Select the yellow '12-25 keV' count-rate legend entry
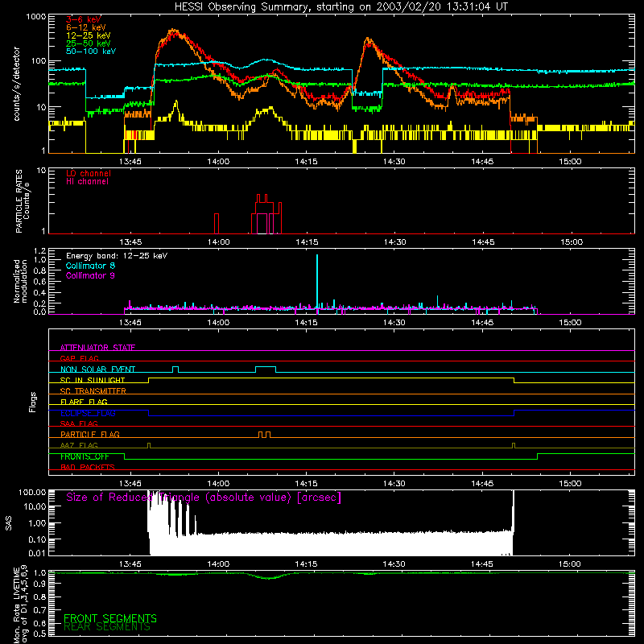Viewport: 644px width, 644px height. (x=89, y=35)
